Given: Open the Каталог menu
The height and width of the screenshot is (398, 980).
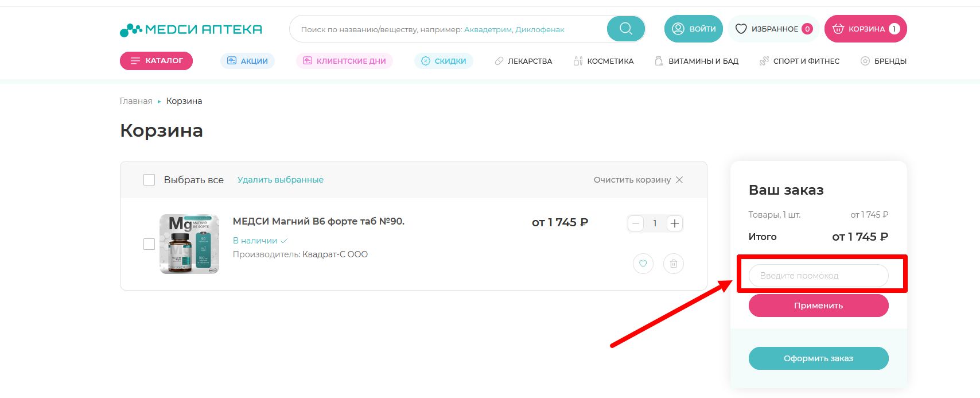Looking at the screenshot, I should [156, 61].
